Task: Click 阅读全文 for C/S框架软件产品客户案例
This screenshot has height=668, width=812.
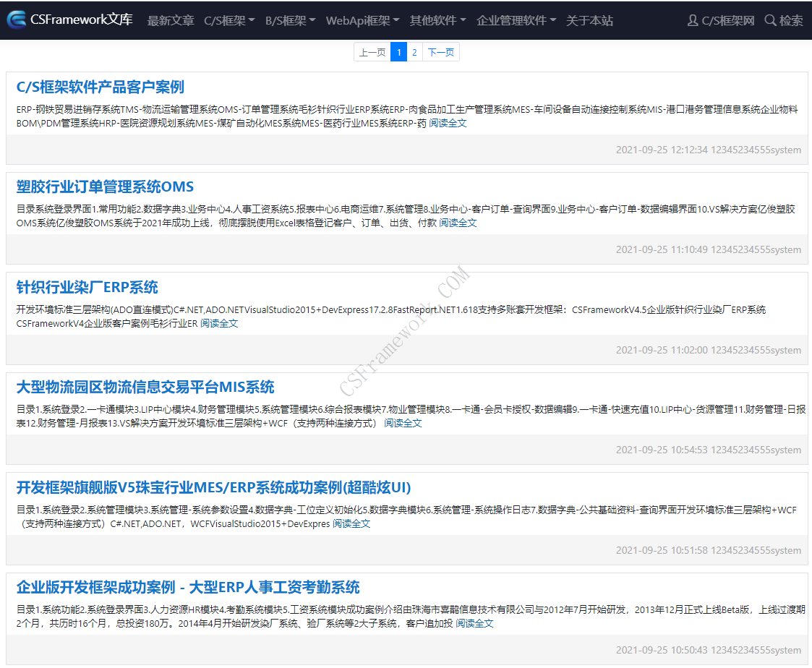Action: click(448, 123)
